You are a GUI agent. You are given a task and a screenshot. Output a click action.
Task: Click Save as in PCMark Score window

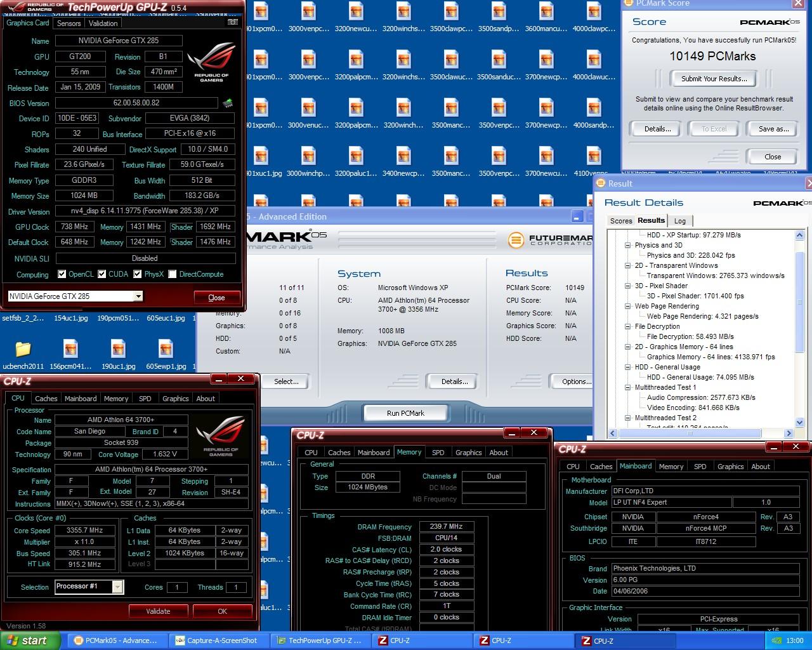coord(773,129)
